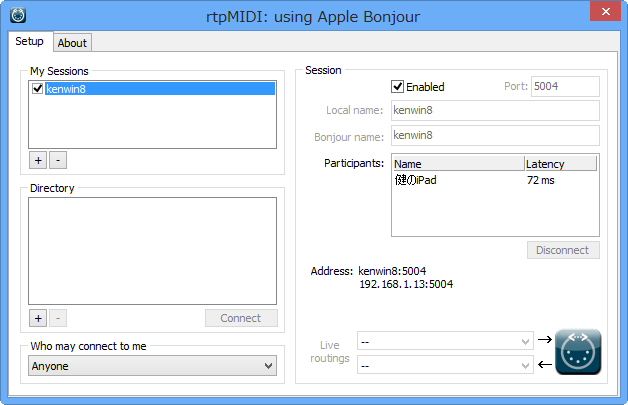Click the Directory minus button
Viewport: 628px width, 405px height.
[58, 318]
